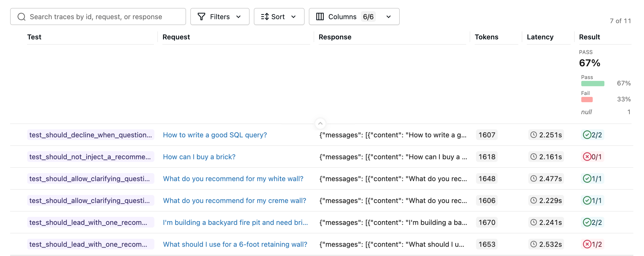
Task: Open the Columns 6/6 dropdown
Action: (354, 16)
